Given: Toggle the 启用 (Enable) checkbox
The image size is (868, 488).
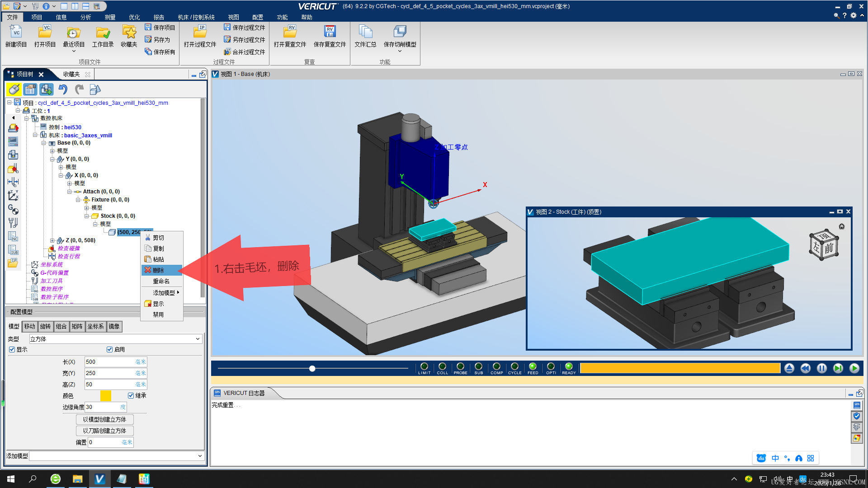Looking at the screenshot, I should [109, 349].
